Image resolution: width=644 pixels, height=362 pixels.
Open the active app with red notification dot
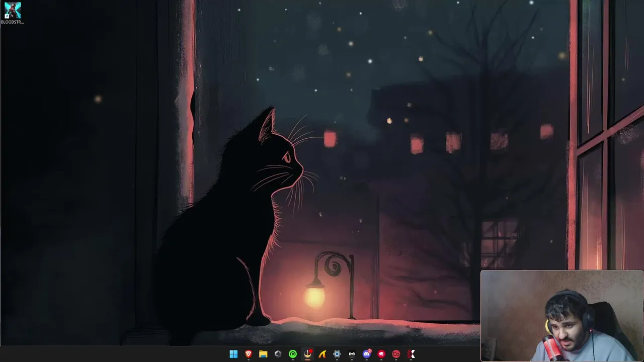click(307, 354)
